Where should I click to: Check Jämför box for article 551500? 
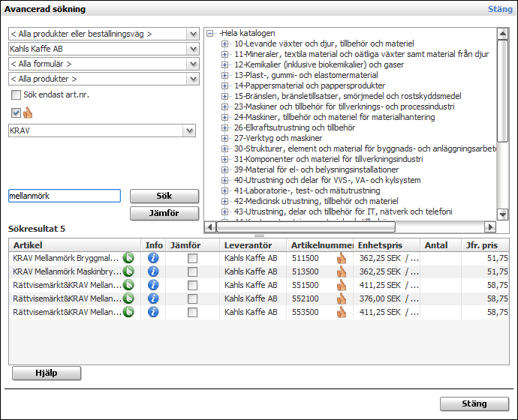[x=192, y=286]
